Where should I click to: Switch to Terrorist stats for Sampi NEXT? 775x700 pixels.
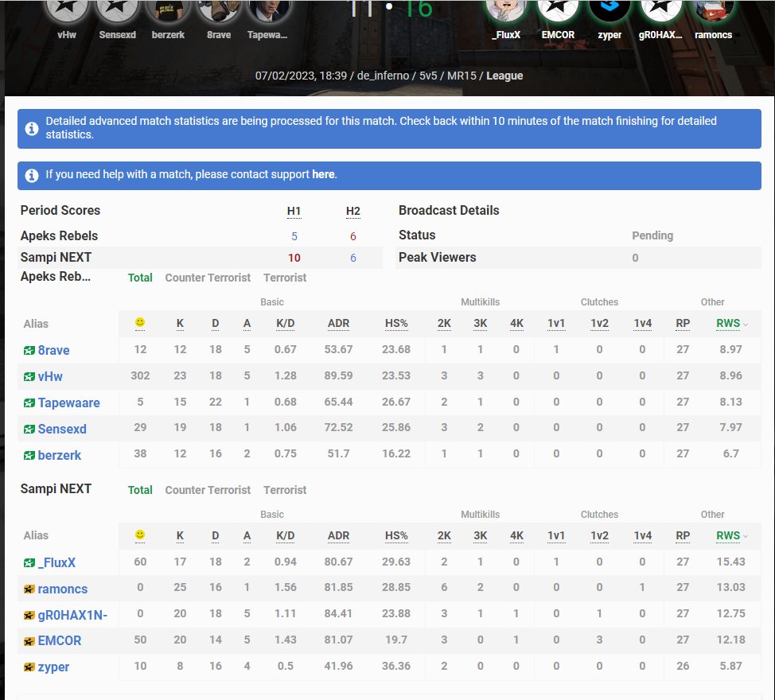tap(284, 490)
